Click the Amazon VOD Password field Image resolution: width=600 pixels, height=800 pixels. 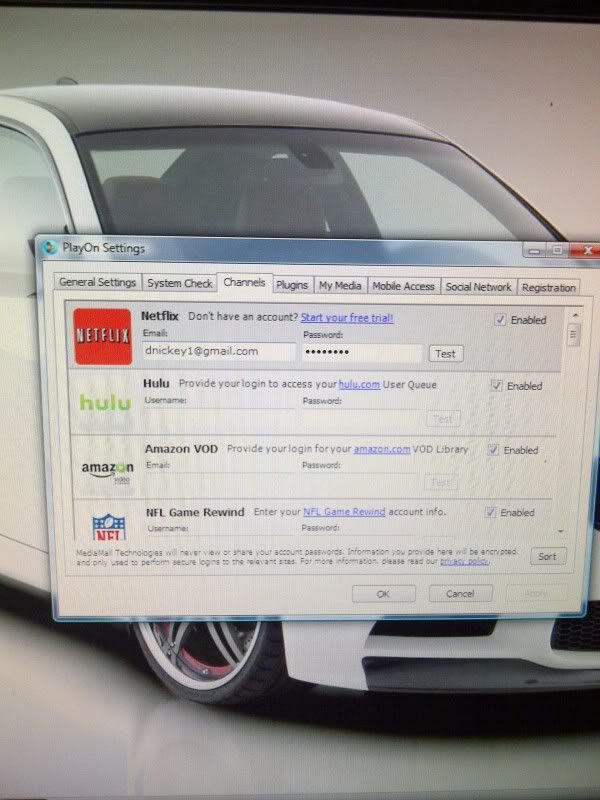[x=360, y=481]
